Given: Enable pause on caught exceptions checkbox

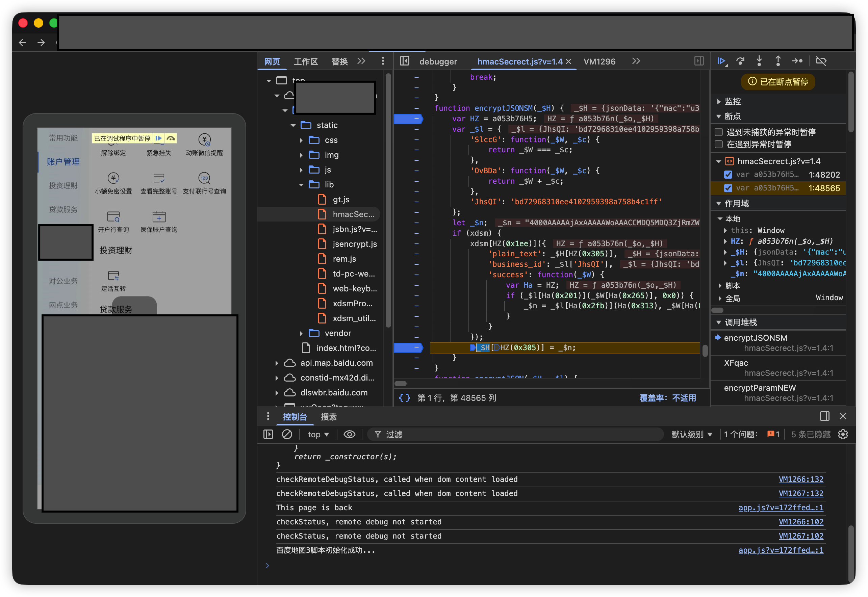Looking at the screenshot, I should tap(718, 145).
